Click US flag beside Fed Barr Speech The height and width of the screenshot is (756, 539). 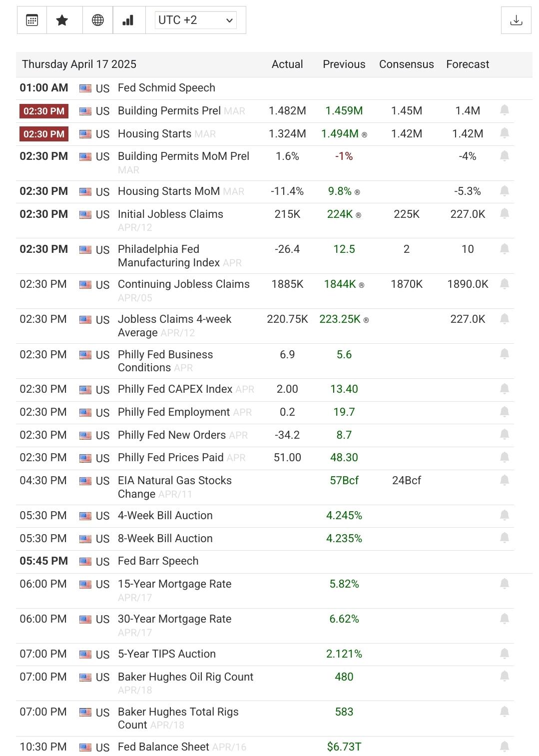coord(85,562)
